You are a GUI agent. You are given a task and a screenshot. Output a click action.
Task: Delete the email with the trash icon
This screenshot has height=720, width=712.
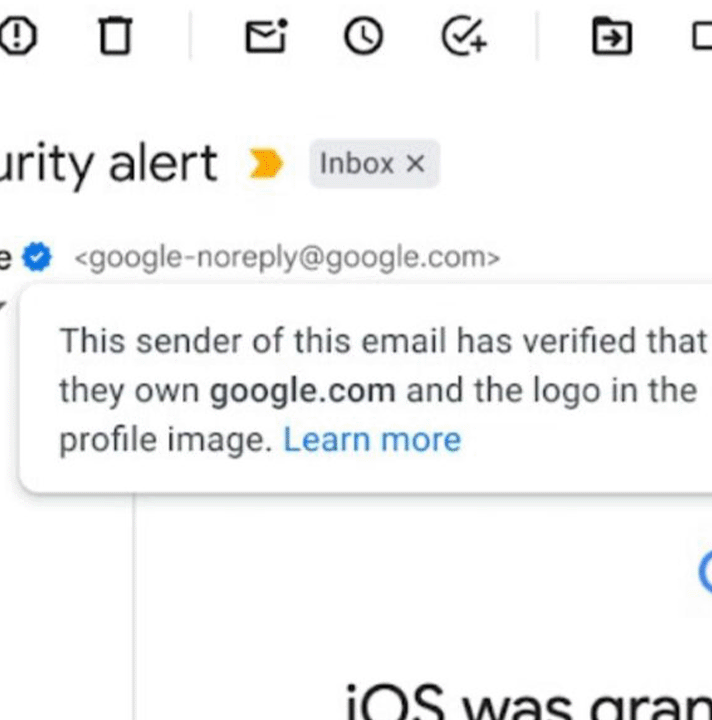coord(115,36)
